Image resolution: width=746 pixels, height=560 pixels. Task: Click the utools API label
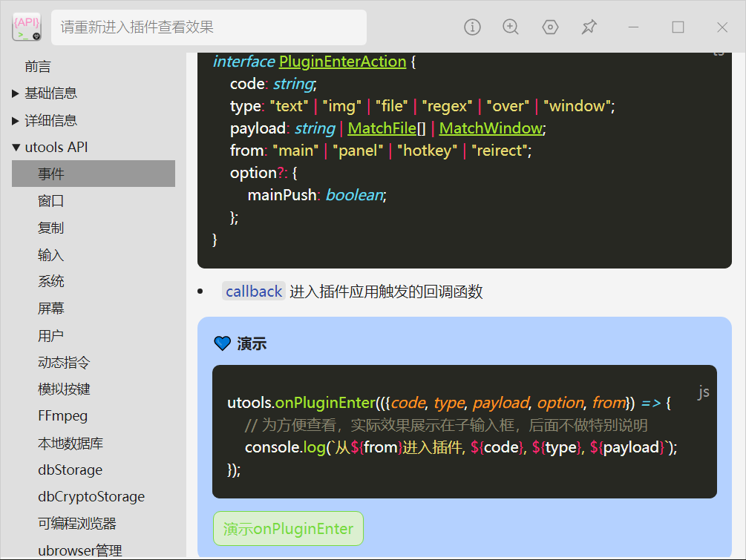pyautogui.click(x=56, y=148)
